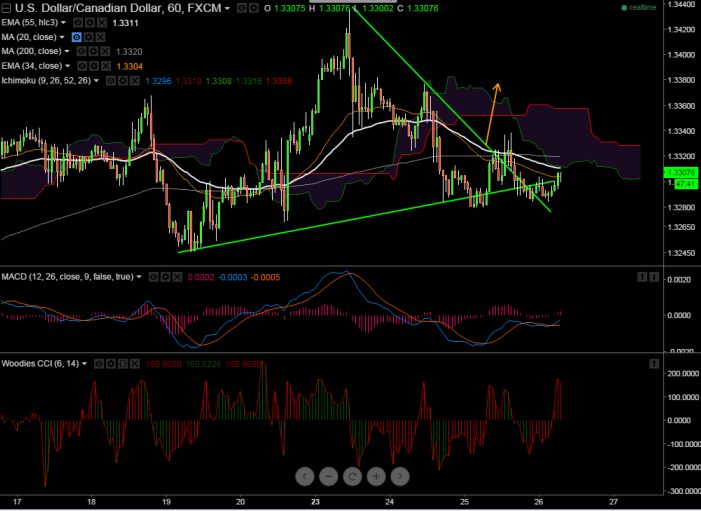The image size is (701, 511).
Task: View Woodies CCI source code braces icon
Action: click(x=123, y=364)
